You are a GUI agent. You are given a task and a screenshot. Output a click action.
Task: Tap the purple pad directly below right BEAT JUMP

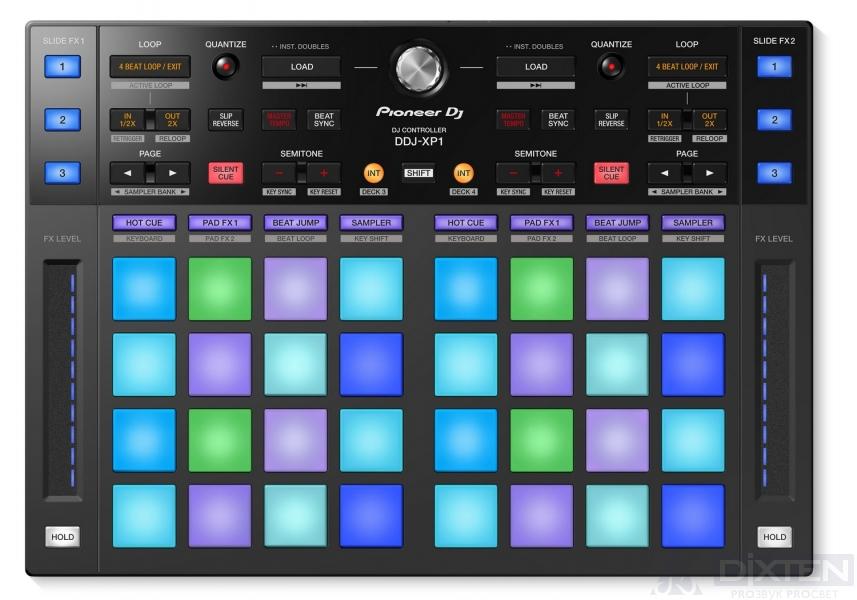pos(618,289)
